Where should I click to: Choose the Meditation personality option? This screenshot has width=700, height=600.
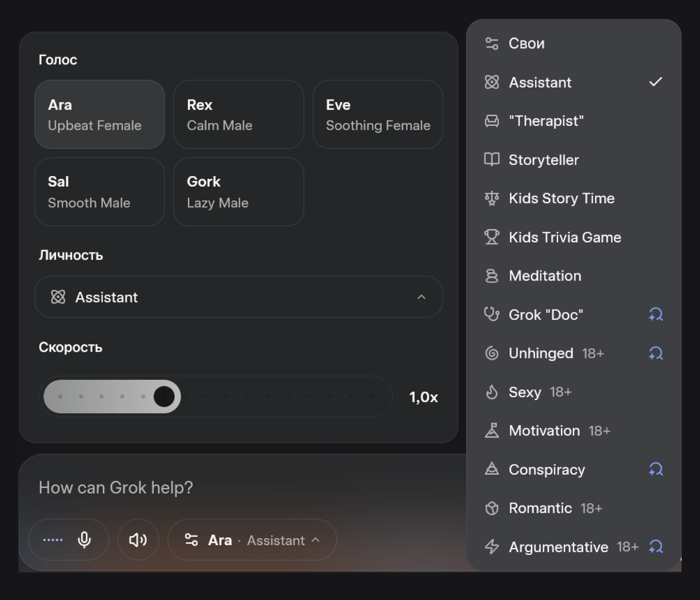545,276
